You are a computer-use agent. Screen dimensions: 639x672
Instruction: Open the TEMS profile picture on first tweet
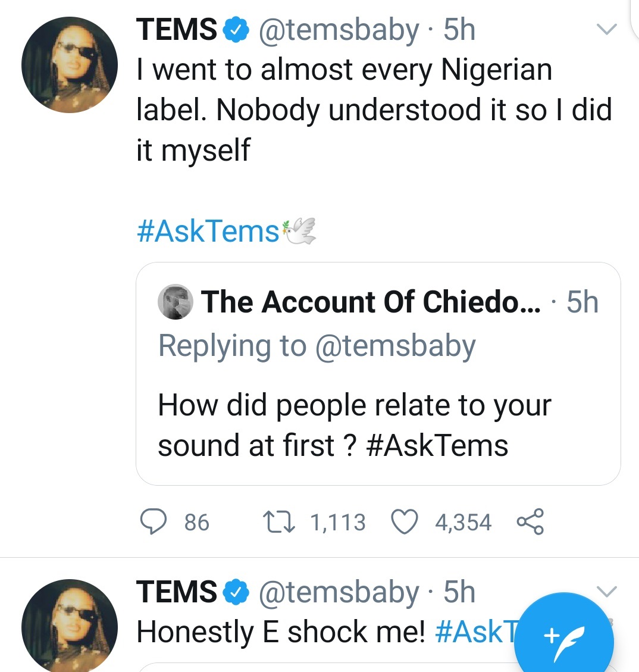coord(69,65)
